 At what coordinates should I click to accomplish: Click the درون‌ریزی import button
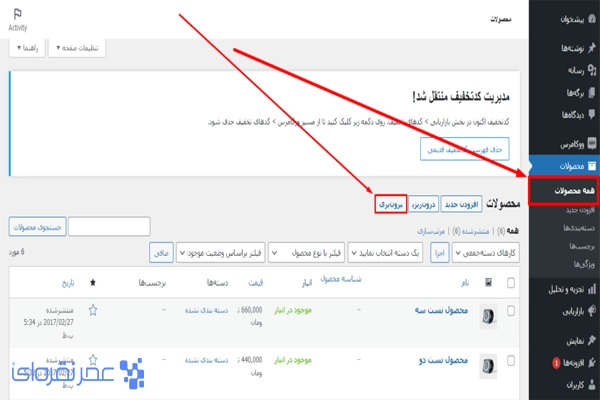click(423, 204)
